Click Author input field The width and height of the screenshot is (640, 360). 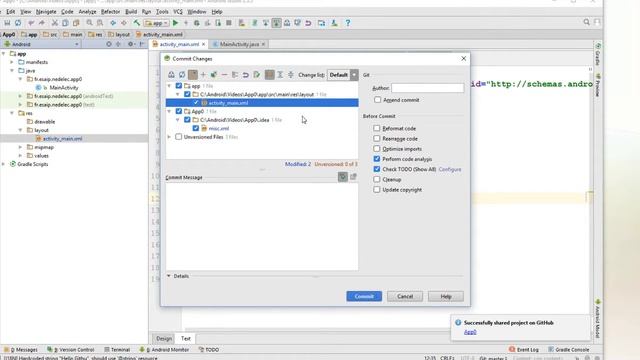(x=427, y=88)
